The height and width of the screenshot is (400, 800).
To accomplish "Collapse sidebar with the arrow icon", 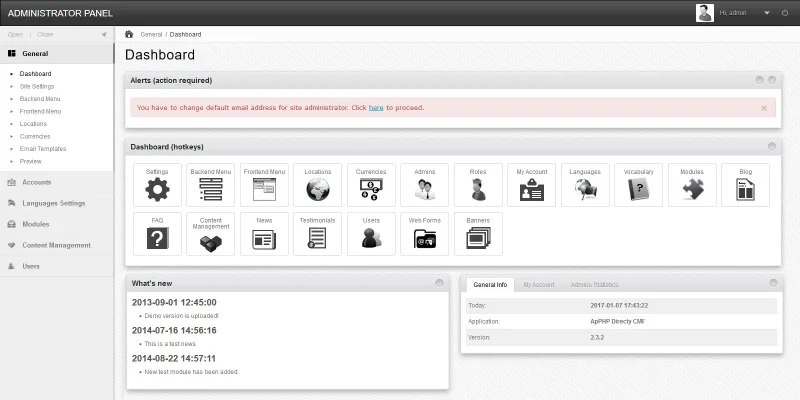I will point(104,35).
